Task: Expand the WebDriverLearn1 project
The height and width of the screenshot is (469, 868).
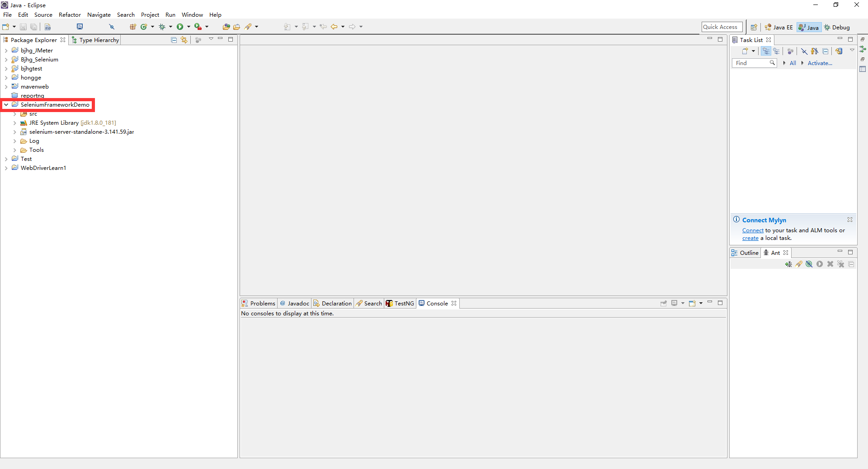Action: coord(6,168)
